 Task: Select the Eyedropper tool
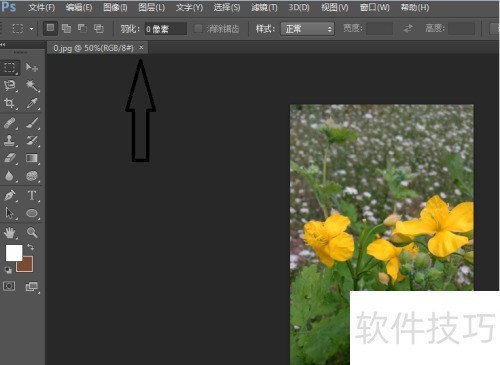click(x=32, y=103)
